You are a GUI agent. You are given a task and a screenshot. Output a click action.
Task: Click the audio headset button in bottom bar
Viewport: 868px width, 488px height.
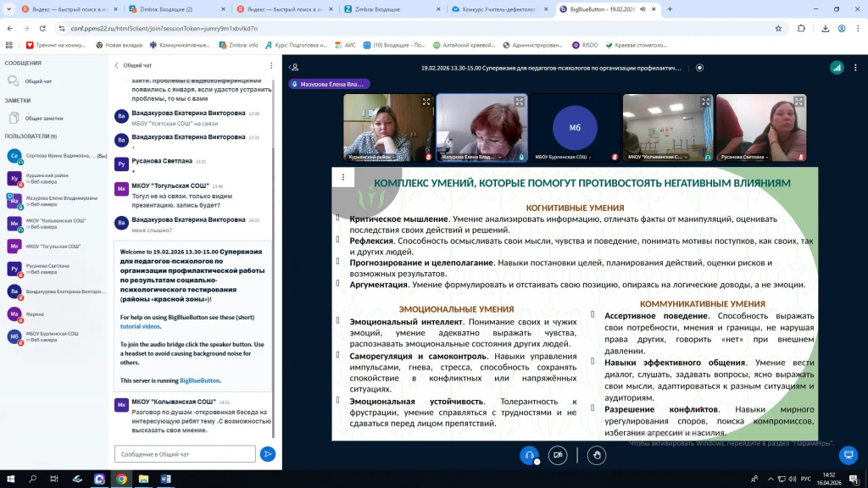coord(529,455)
